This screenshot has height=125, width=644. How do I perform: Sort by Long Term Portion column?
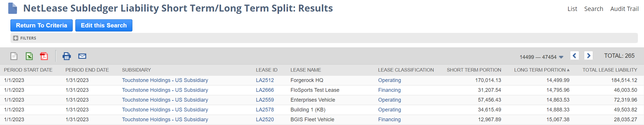point(540,70)
